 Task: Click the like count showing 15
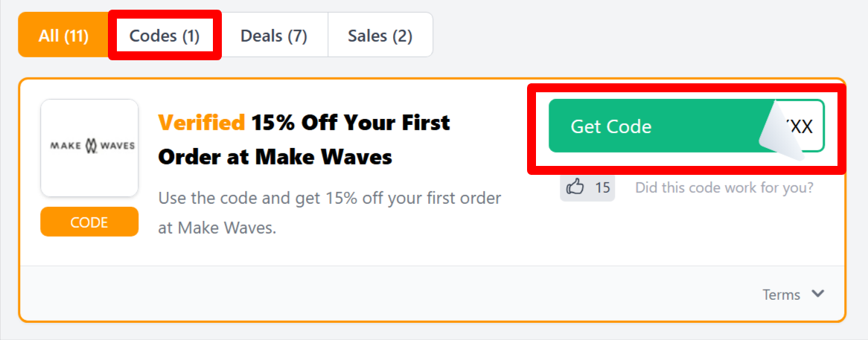(602, 187)
